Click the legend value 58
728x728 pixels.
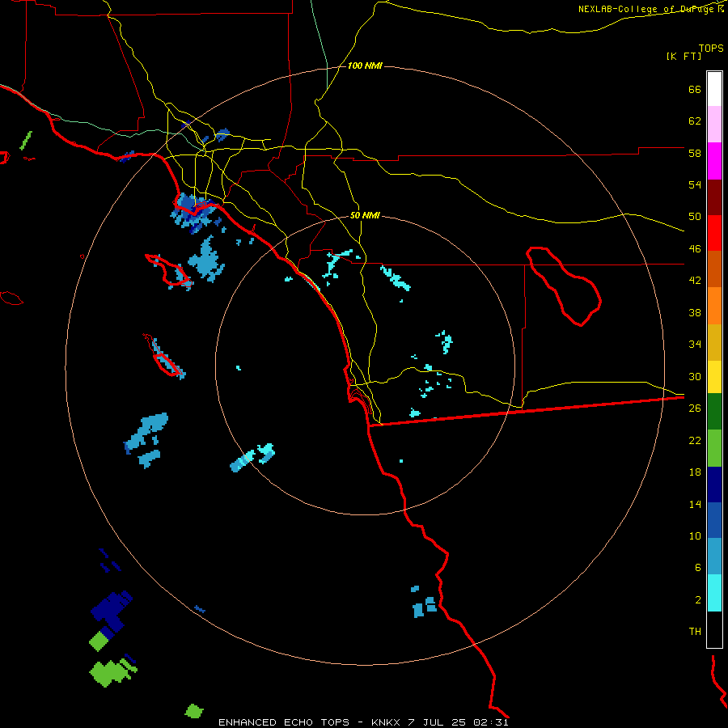coord(695,153)
